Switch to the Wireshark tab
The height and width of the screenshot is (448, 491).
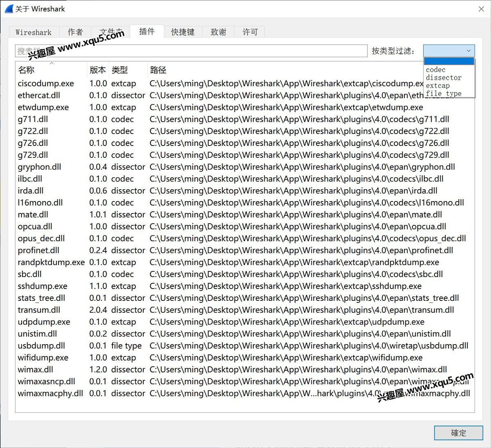coord(34,32)
